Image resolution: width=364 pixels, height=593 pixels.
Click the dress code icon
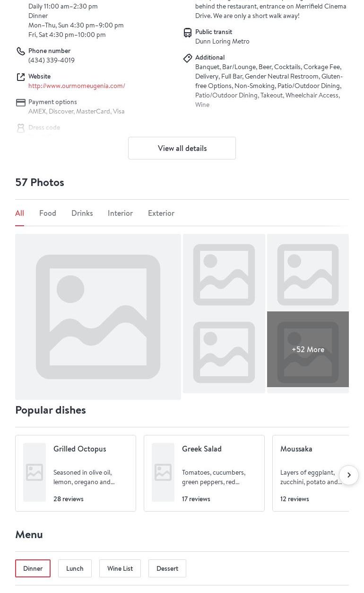click(x=20, y=128)
